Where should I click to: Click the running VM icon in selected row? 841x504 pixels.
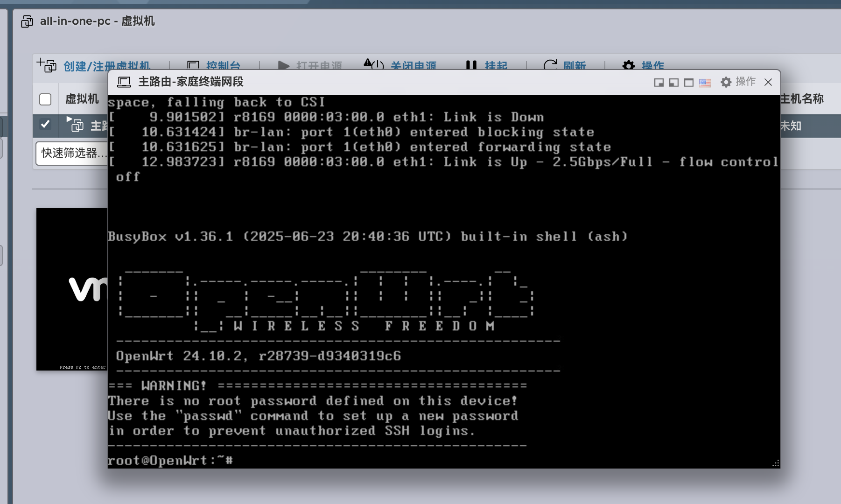point(75,125)
